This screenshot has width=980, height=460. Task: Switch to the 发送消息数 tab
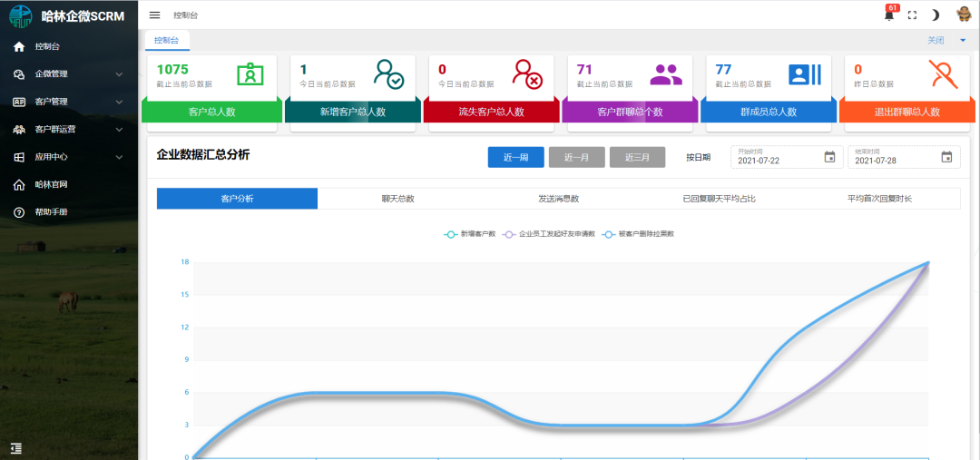(558, 199)
